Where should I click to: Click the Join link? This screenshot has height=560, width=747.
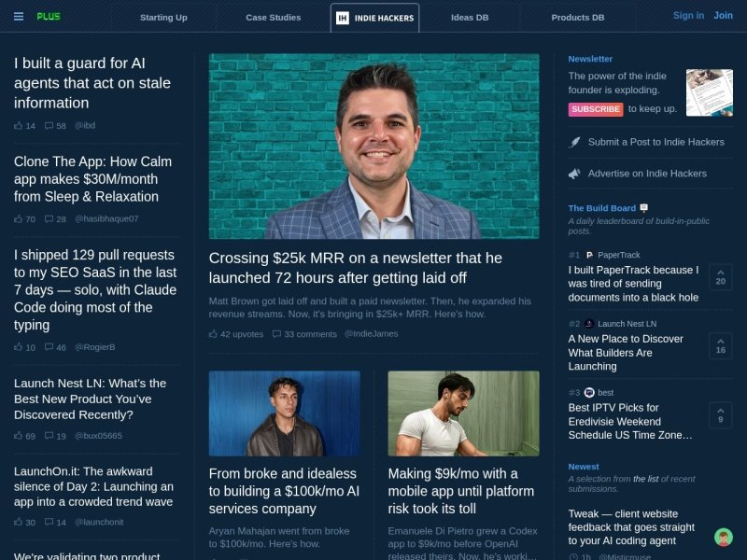point(723,16)
